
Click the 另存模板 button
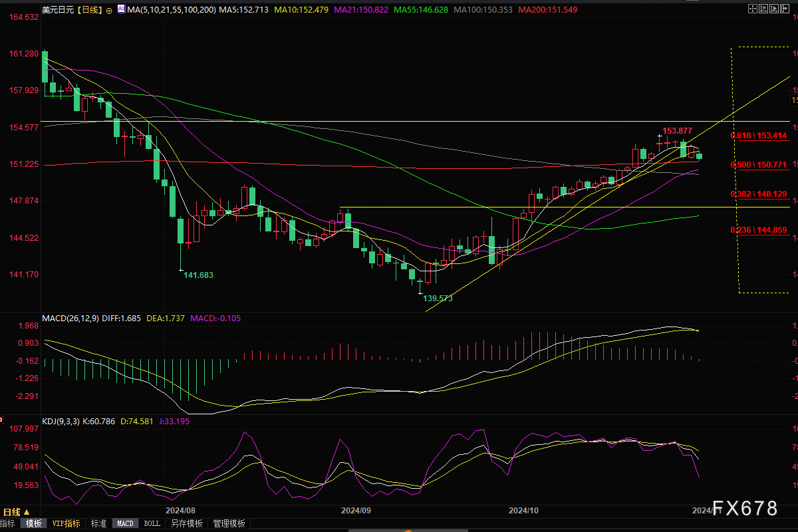click(x=187, y=523)
